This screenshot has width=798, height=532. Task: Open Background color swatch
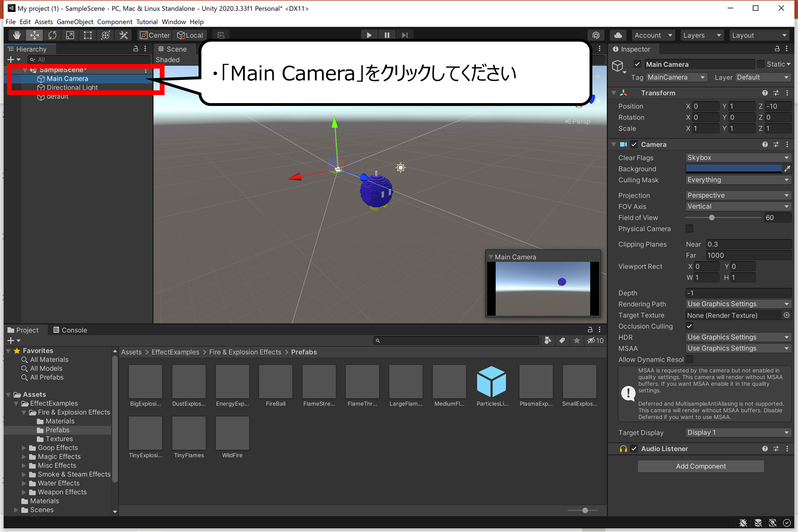pyautogui.click(x=734, y=168)
